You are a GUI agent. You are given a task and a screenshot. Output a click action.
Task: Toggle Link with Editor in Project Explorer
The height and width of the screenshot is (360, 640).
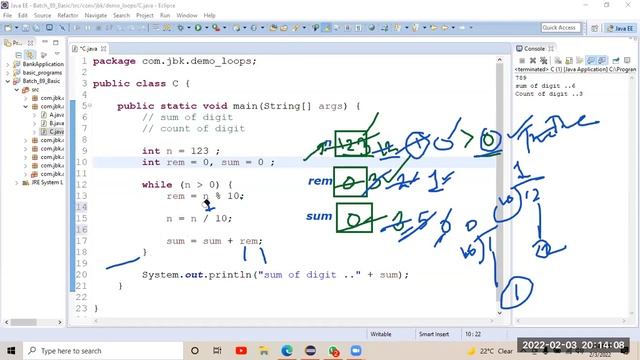tap(30, 54)
